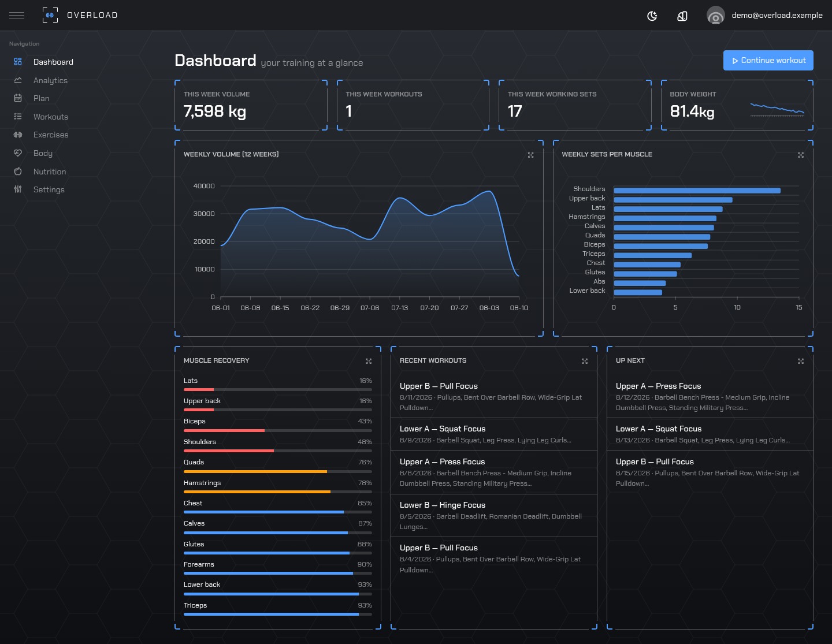Click the Hamstrings recovery progress bar

click(x=278, y=492)
